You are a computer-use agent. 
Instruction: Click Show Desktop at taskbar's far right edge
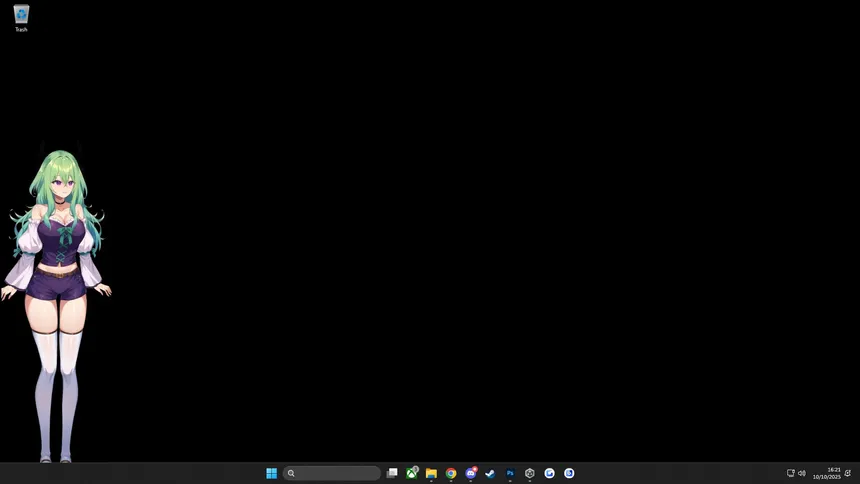pos(858,473)
